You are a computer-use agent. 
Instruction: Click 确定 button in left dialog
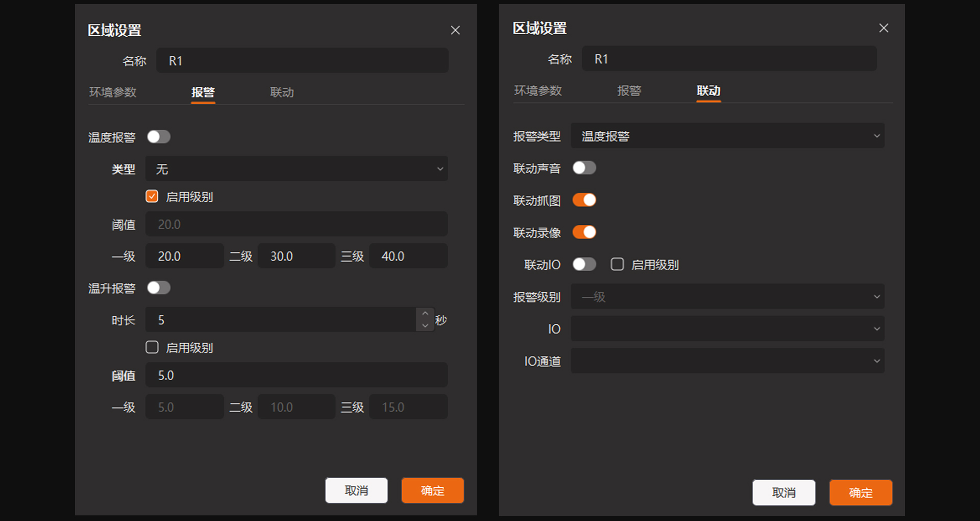[432, 491]
